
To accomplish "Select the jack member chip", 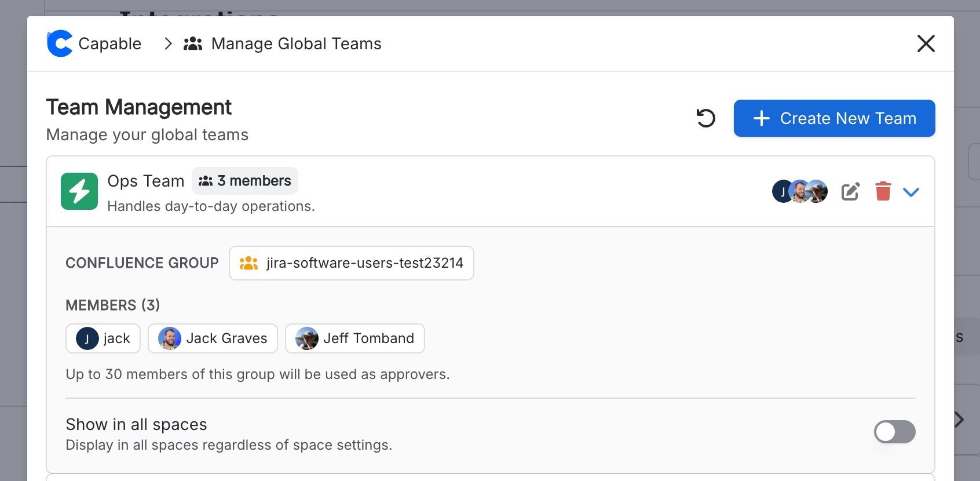I will coord(103,338).
